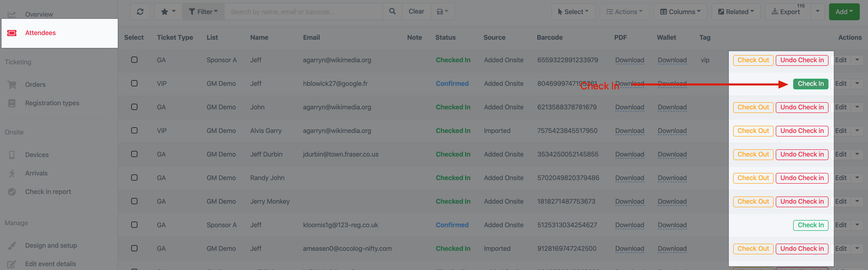Viewport: 868px width, 270px height.
Task: Open the caret dropdown next to Export
Action: click(x=817, y=12)
